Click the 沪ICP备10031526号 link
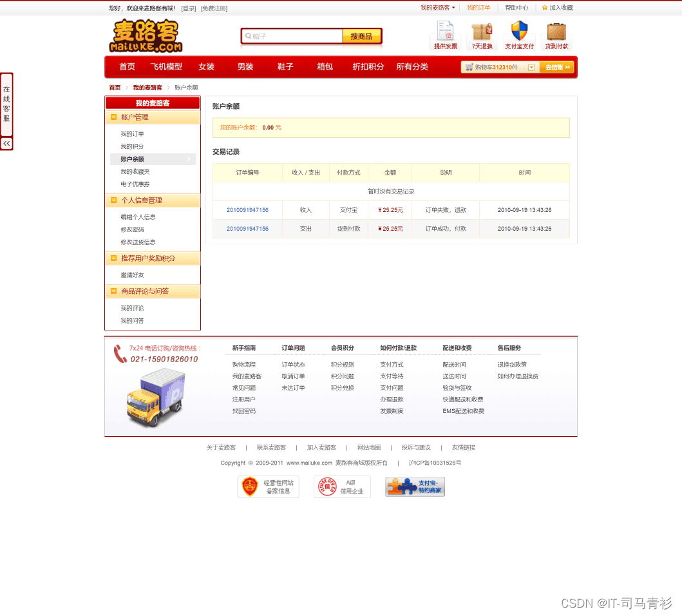Screen dimensions: 682x616 [x=435, y=463]
